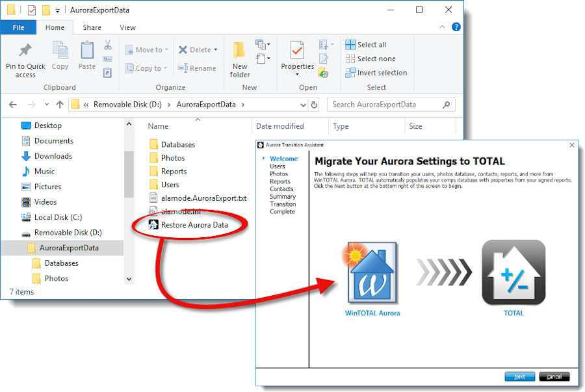Select Downloads in the navigation pane
The height and width of the screenshot is (392, 585).
coord(53,156)
